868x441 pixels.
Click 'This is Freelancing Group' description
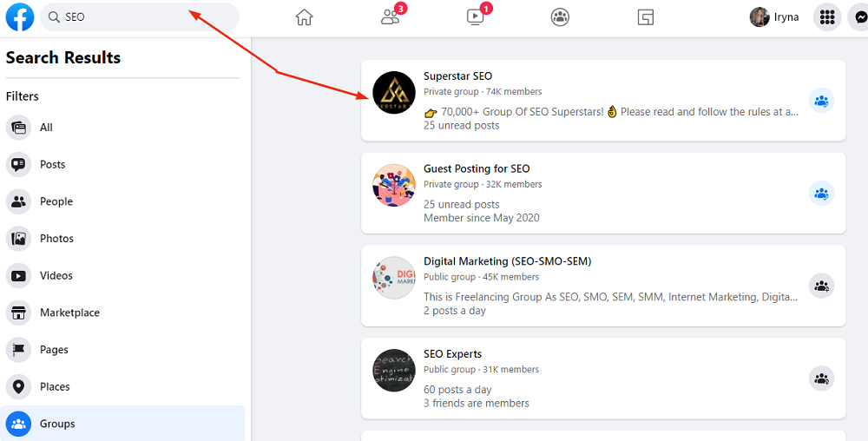click(611, 297)
